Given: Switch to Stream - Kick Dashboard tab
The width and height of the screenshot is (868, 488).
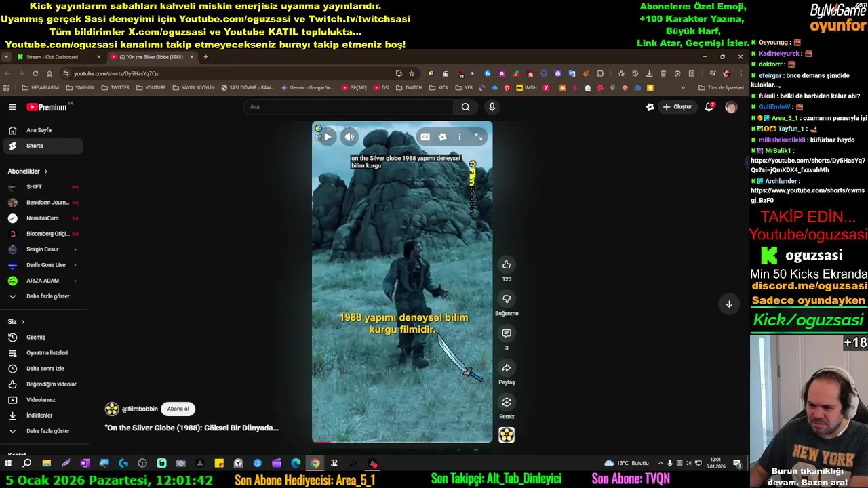Looking at the screenshot, I should click(x=59, y=57).
